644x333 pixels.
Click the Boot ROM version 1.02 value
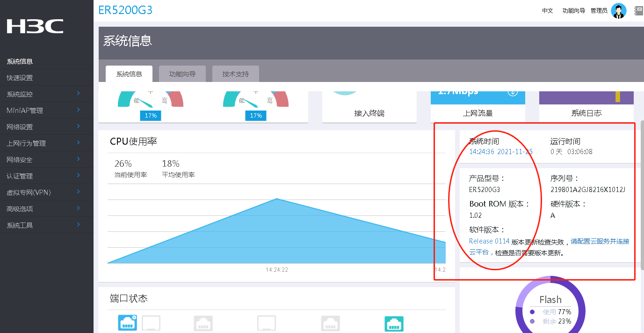coord(475,215)
